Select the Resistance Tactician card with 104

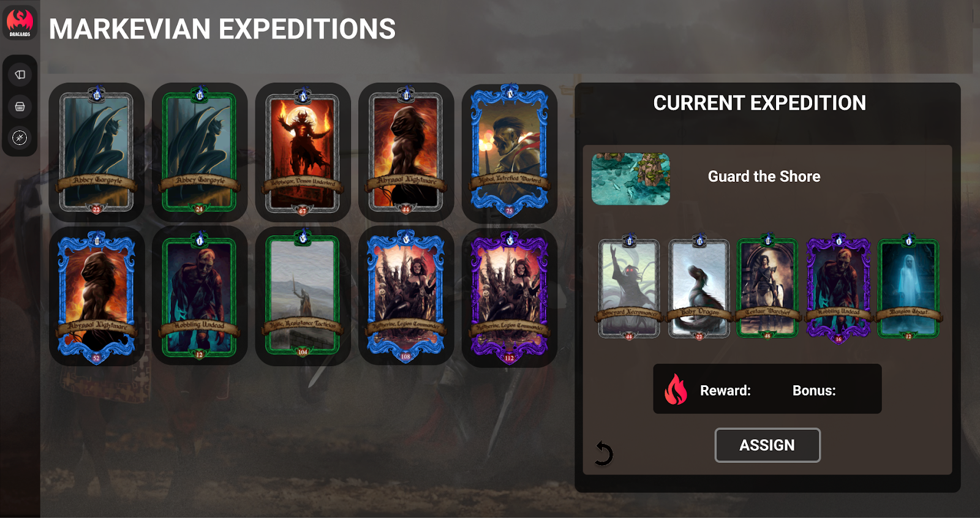pyautogui.click(x=303, y=294)
